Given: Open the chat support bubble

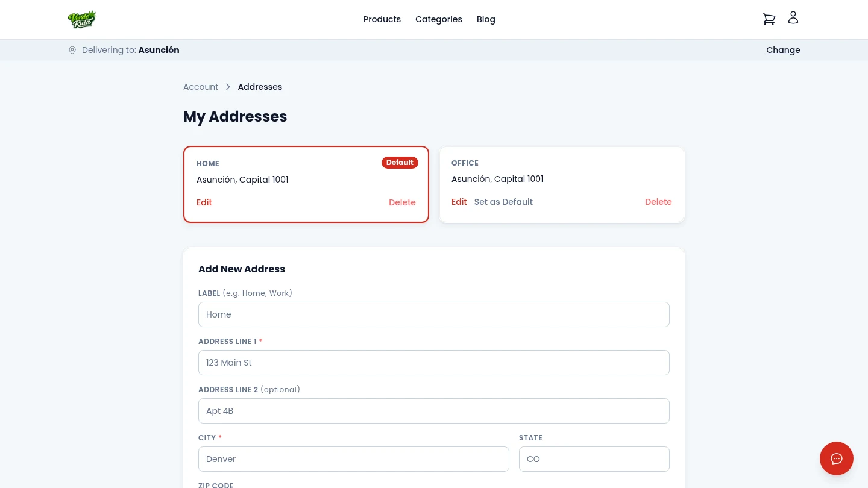Looking at the screenshot, I should click(x=836, y=458).
